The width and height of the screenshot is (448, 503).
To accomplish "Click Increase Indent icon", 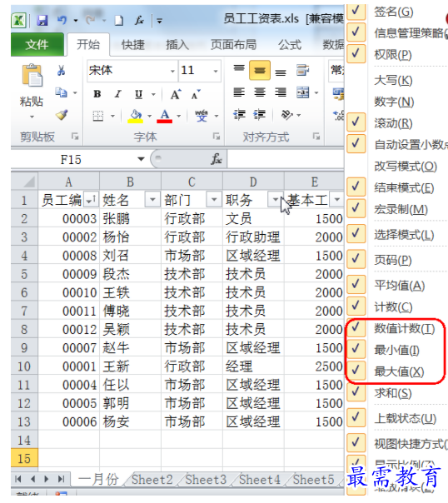I will [x=260, y=115].
